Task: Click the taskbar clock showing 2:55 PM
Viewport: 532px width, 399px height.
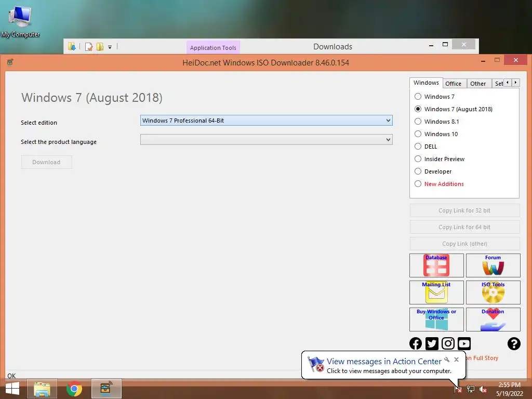Action: (x=509, y=389)
